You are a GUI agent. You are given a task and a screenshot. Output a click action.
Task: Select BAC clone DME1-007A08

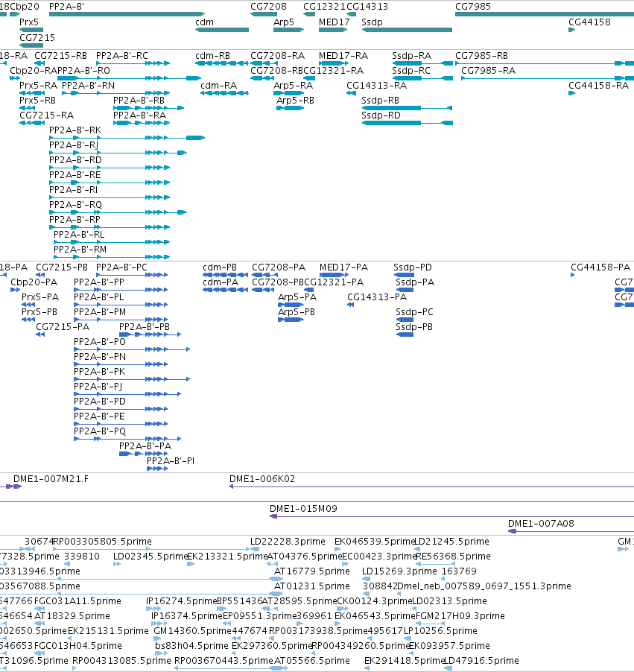click(571, 531)
